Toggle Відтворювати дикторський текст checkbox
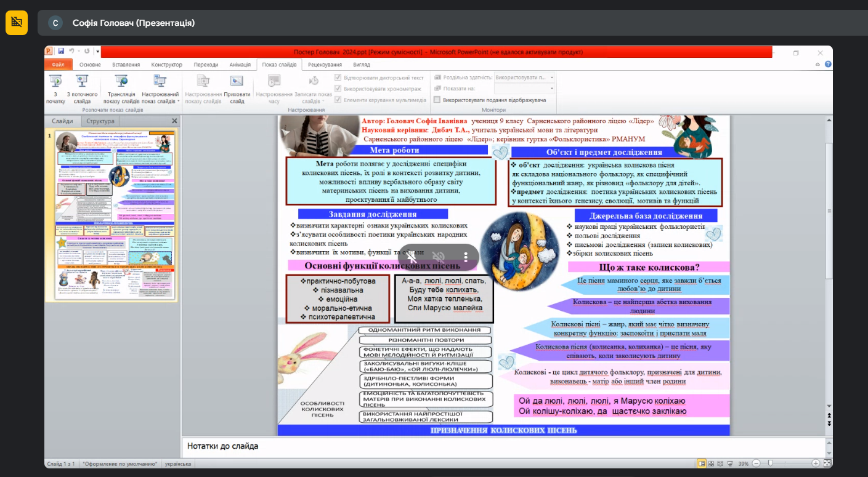Viewport: 868px width, 477px height. (338, 78)
